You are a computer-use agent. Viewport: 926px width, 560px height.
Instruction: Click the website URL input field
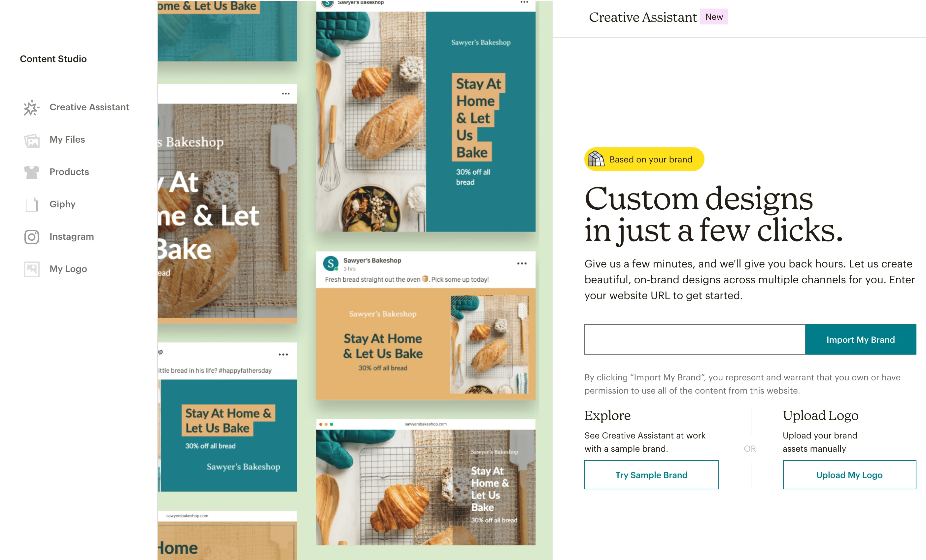tap(695, 339)
